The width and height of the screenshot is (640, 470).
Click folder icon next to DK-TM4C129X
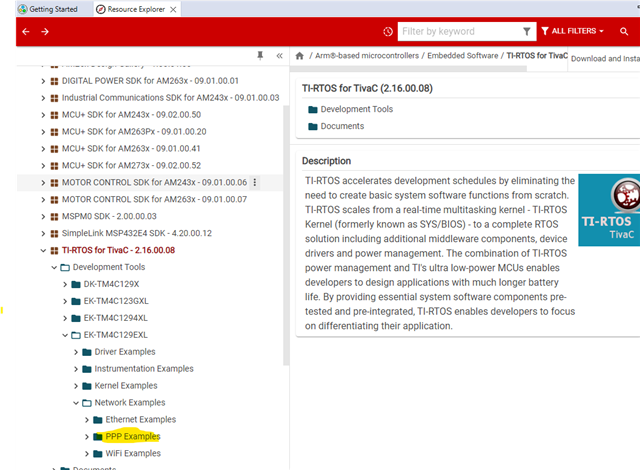coord(76,284)
